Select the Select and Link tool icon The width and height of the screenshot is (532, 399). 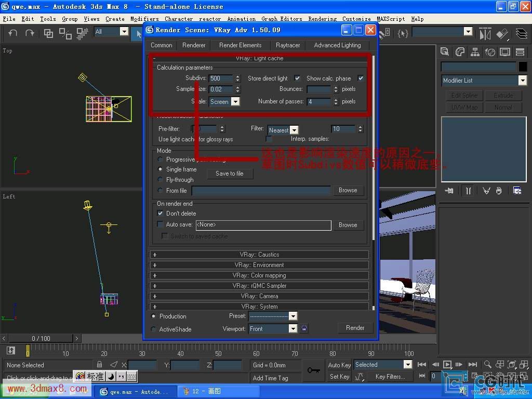48,33
